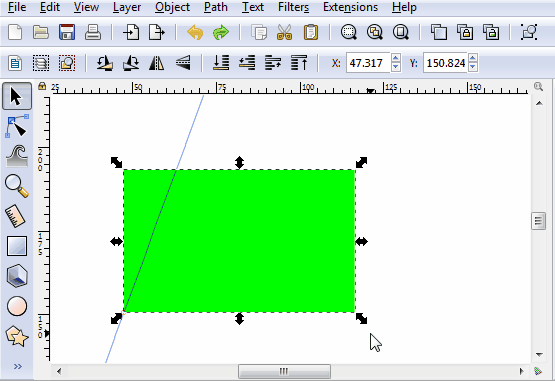Select the Ellipse circle tool
The image size is (555, 381).
point(17,306)
